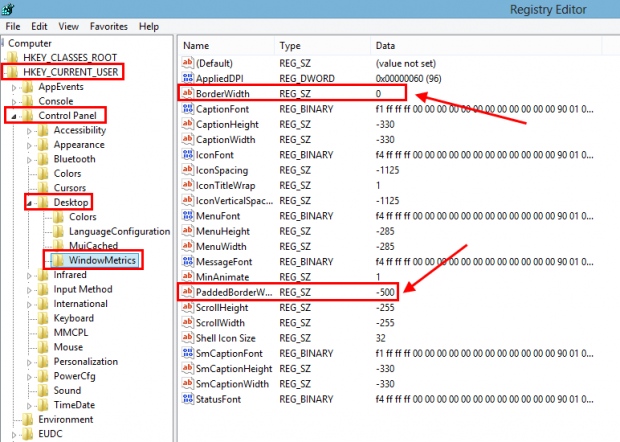Click the 0x00000060 (96) data cell

click(408, 78)
